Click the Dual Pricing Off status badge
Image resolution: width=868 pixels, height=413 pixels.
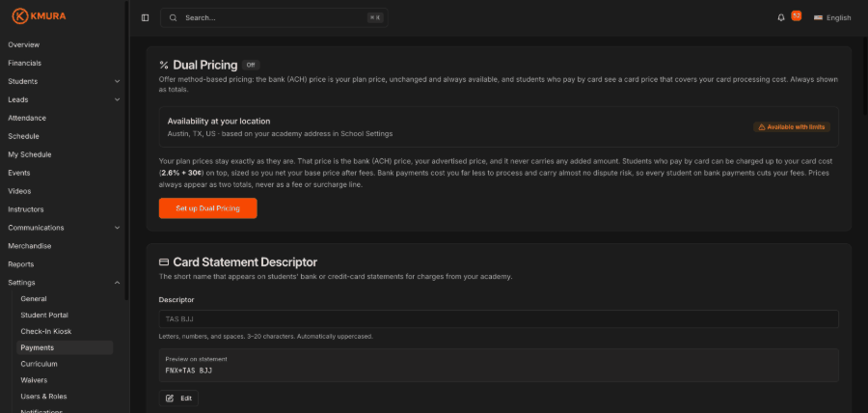pyautogui.click(x=251, y=65)
